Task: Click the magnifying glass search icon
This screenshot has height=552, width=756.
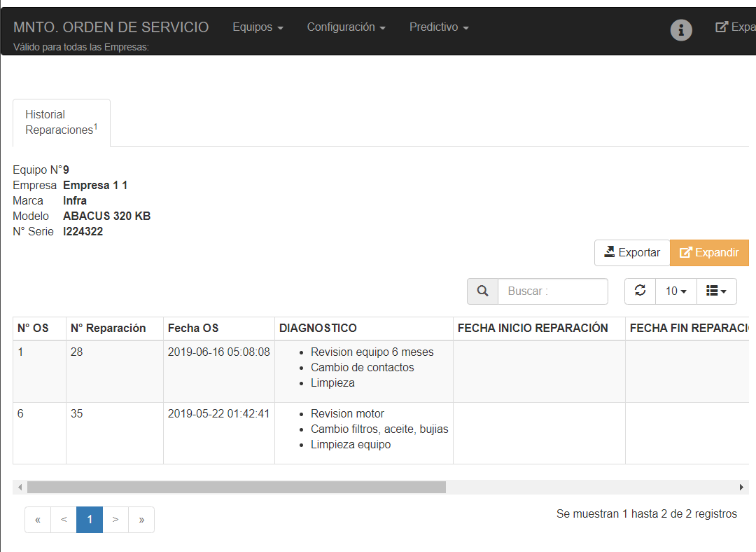Action: 482,291
